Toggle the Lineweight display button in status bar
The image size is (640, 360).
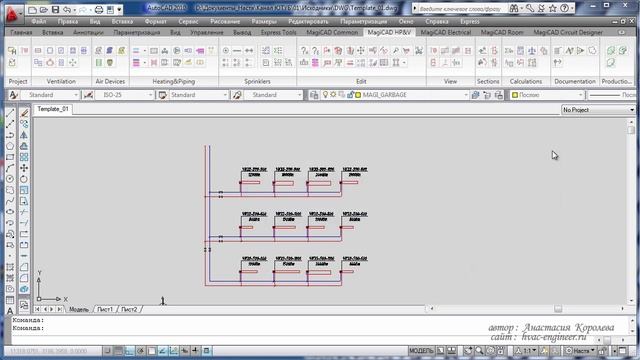tap(196, 351)
